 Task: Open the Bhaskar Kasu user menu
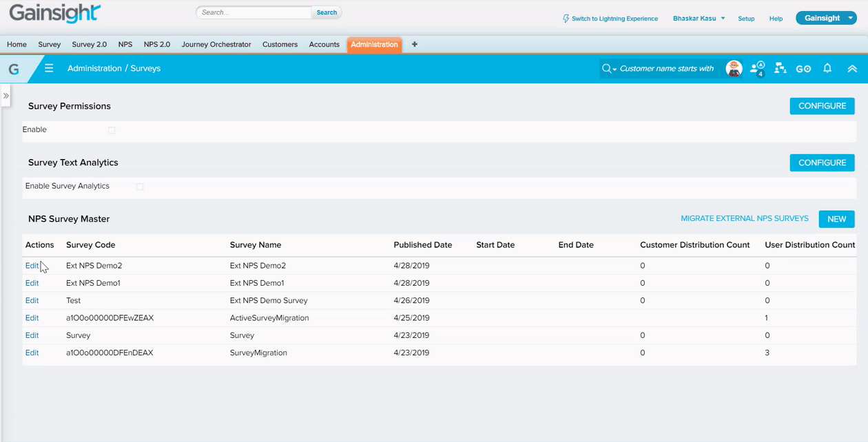coord(699,19)
